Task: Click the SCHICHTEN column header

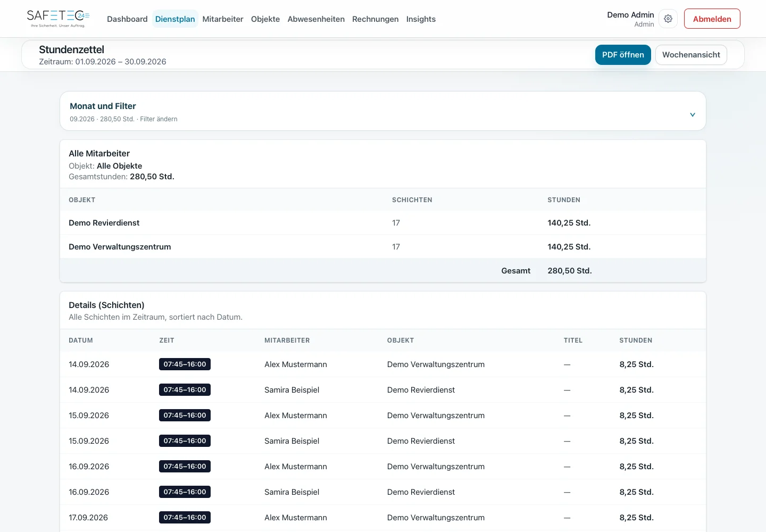Action: click(412, 200)
